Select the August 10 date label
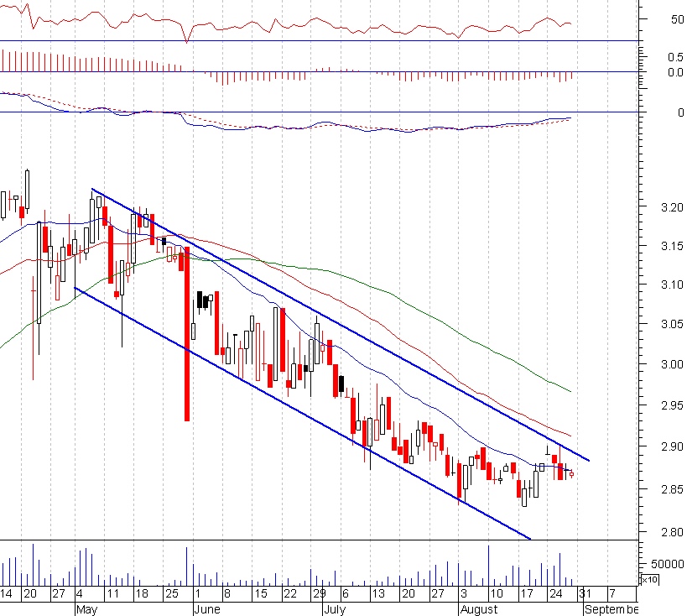 pyautogui.click(x=497, y=594)
